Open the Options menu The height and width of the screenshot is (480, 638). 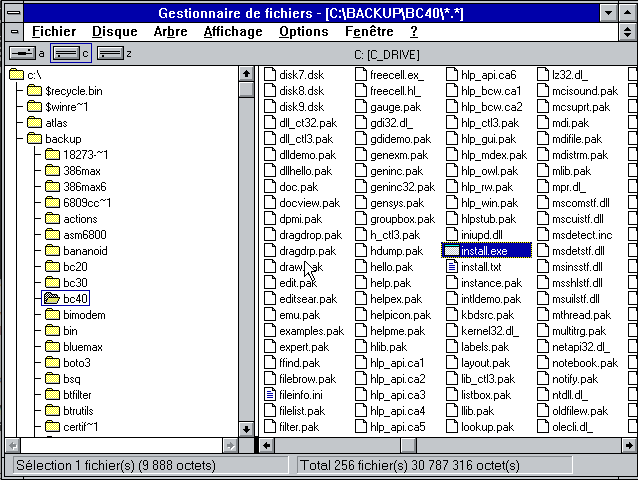coord(303,32)
